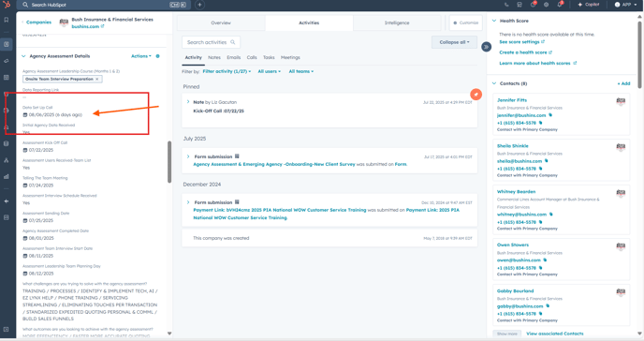
Task: Open the APP account menu dropdown
Action: coord(625,5)
